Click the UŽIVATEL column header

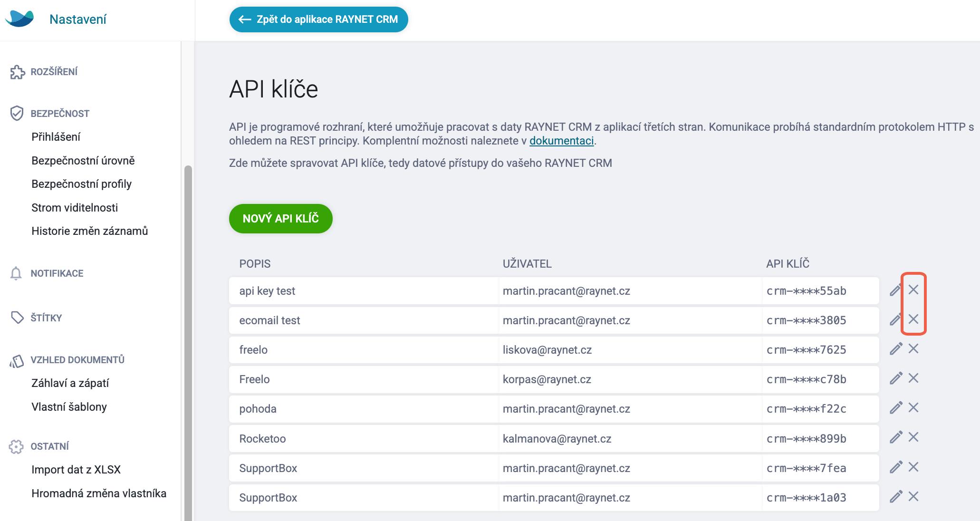click(527, 264)
